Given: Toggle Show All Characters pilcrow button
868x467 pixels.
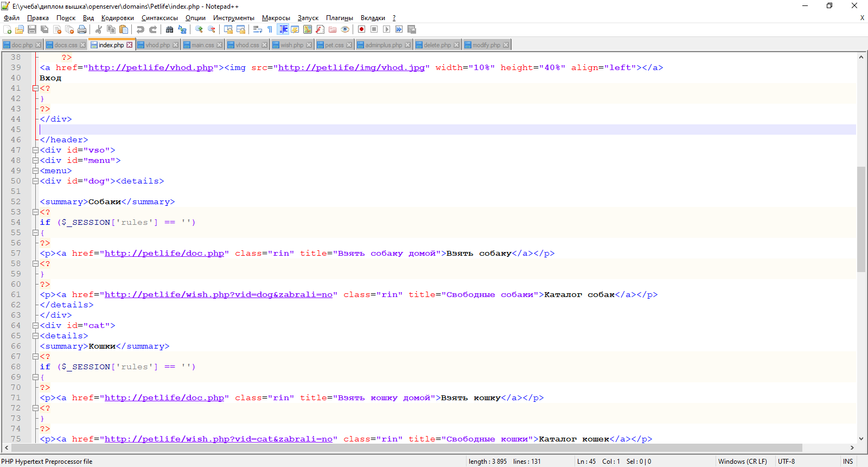Looking at the screenshot, I should [270, 29].
